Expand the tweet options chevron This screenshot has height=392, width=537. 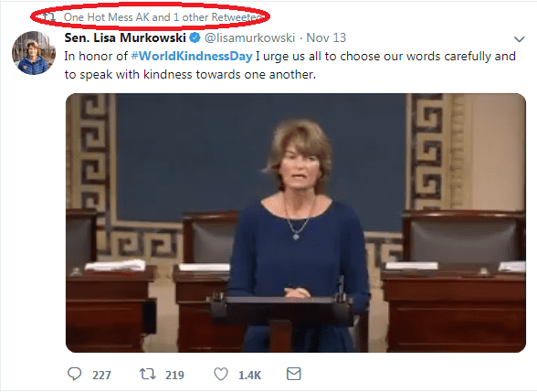click(x=519, y=39)
